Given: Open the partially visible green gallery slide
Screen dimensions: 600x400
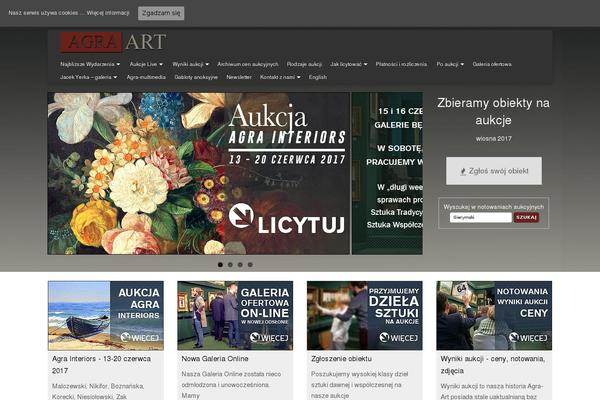Looking at the screenshot, I should [387, 173].
